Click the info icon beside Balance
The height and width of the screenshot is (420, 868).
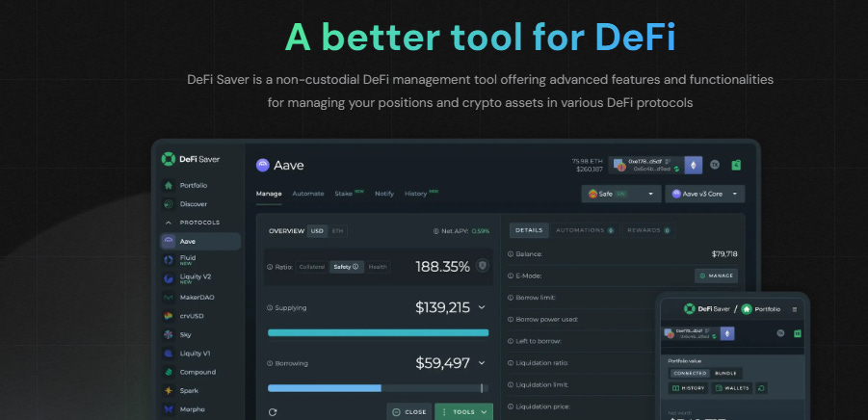[x=511, y=254]
